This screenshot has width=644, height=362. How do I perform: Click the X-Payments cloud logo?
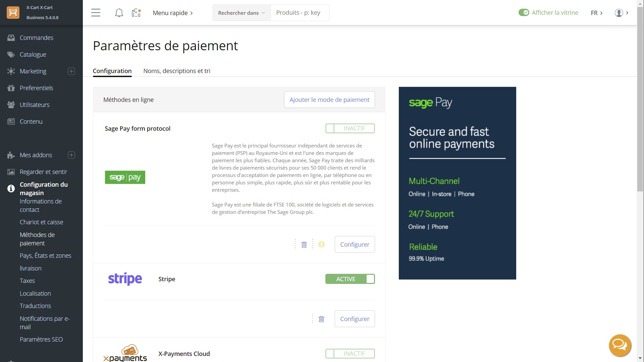click(125, 353)
